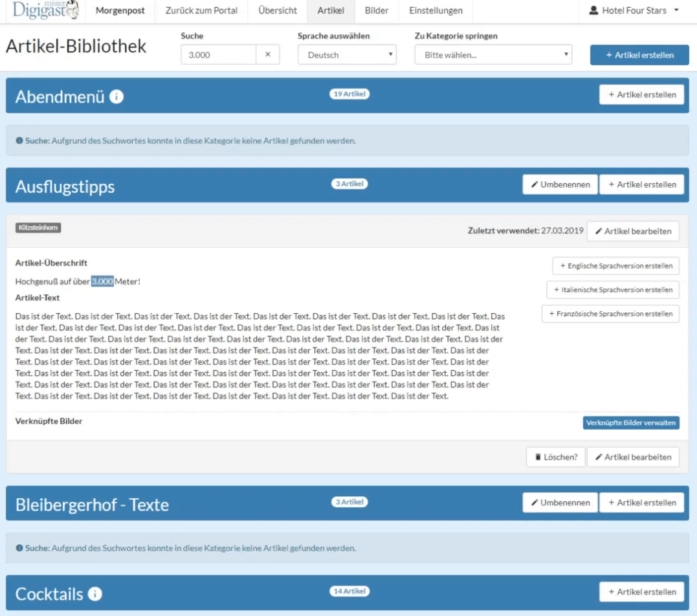Open the Hotel Four Stars user menu
Image resolution: width=697 pixels, height=616 pixels.
pos(634,11)
